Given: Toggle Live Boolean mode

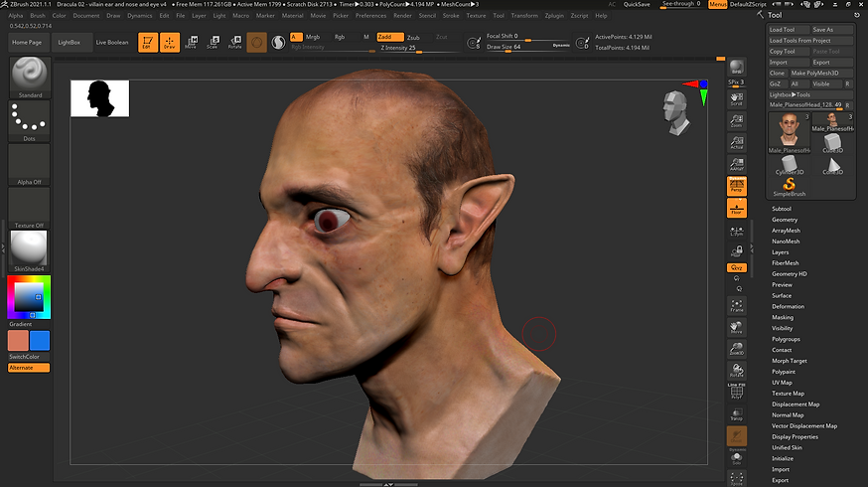Looking at the screenshot, I should point(112,42).
